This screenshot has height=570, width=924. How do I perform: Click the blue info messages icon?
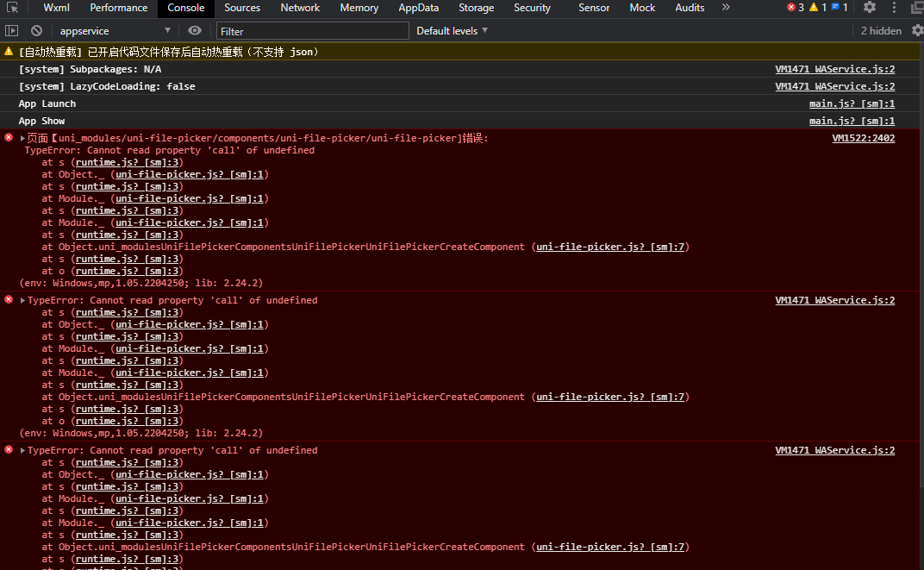click(x=833, y=7)
